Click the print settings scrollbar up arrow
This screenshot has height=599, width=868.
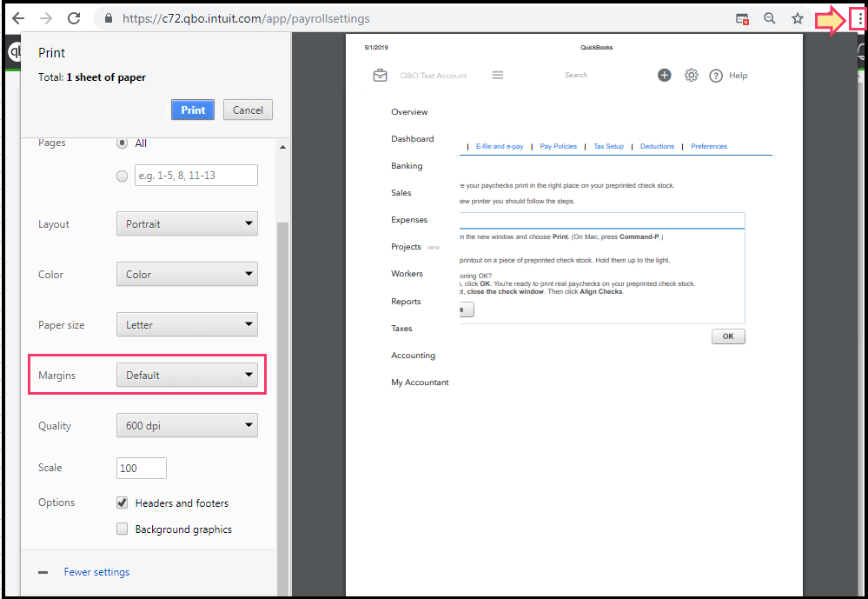click(283, 147)
